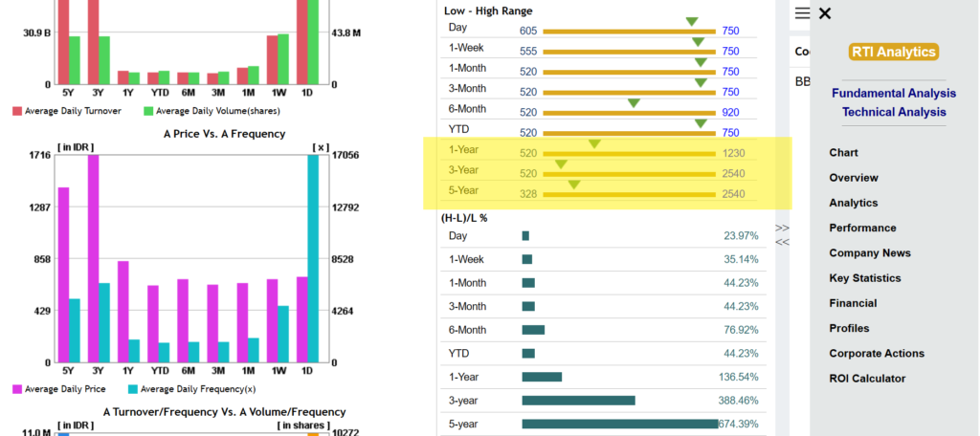Open Key Statistics menu item
This screenshot has height=436, width=980.
click(x=865, y=278)
